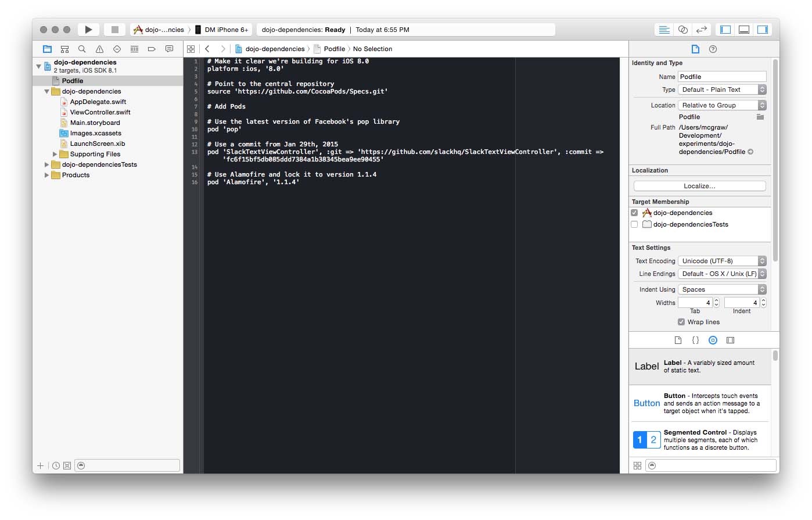Show the related items grid menu
812x520 pixels.
(x=191, y=49)
